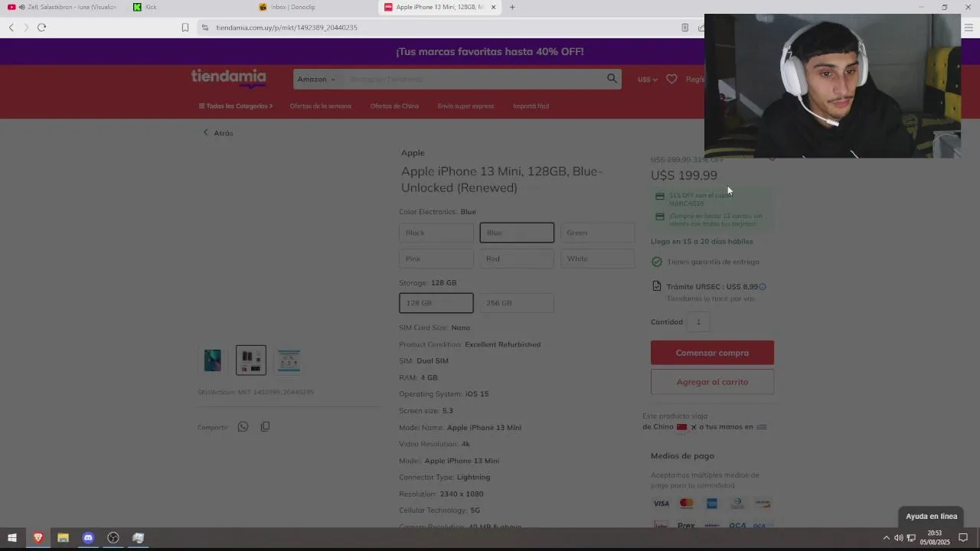Click the browser back arrow

tap(11, 28)
